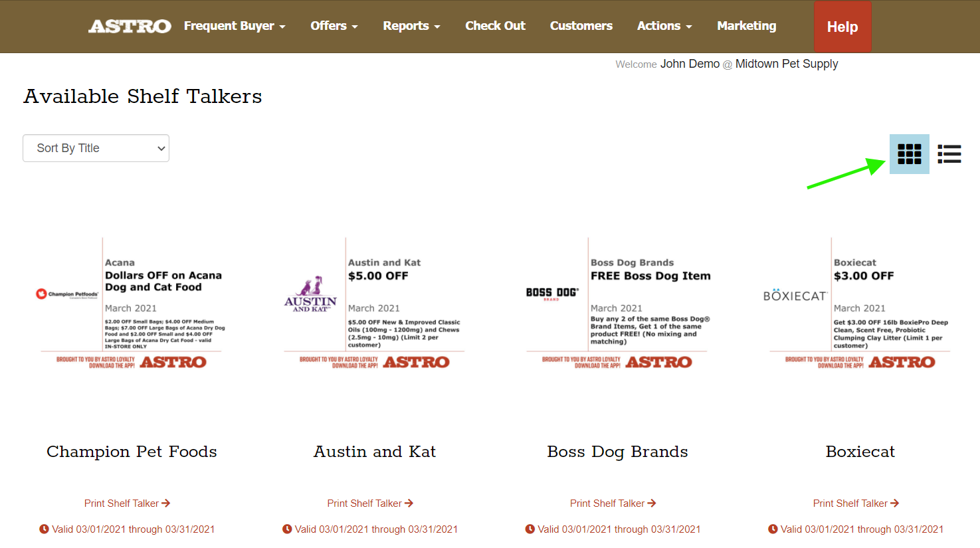Click validity dates under Boss Dog Brands
Screen dimensions: 980x548
619,529
